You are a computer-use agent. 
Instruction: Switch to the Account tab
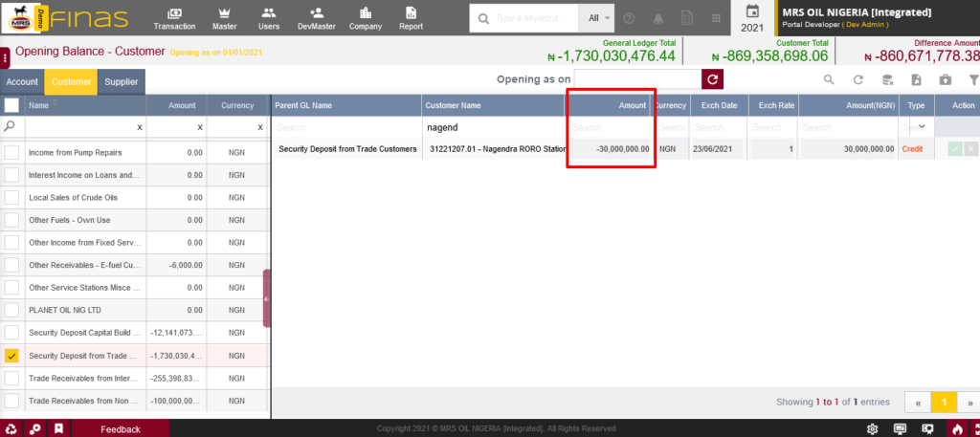point(22,82)
